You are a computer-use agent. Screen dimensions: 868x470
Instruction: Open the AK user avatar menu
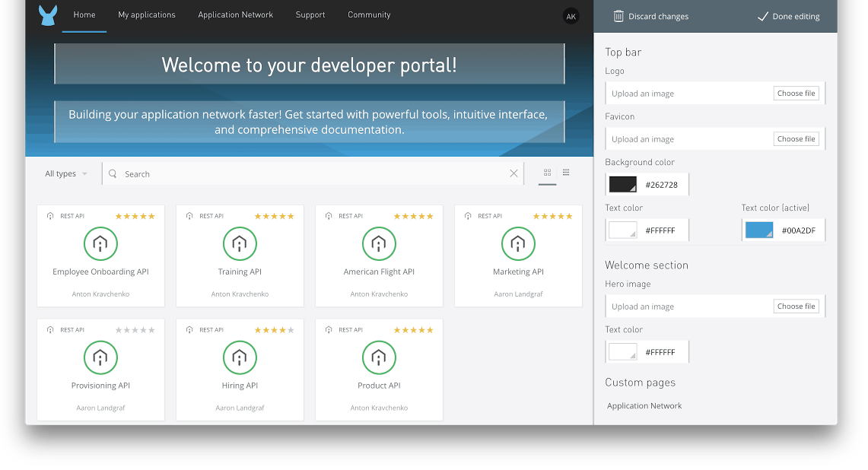click(571, 16)
